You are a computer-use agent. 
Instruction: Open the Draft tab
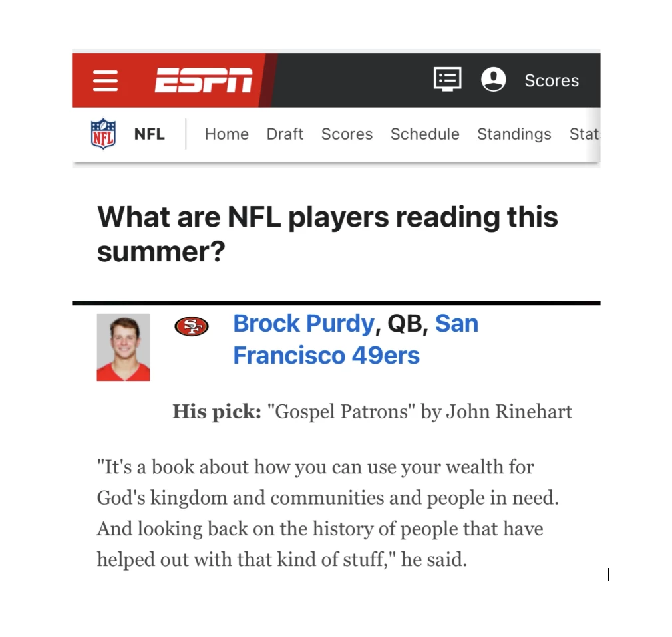click(285, 134)
